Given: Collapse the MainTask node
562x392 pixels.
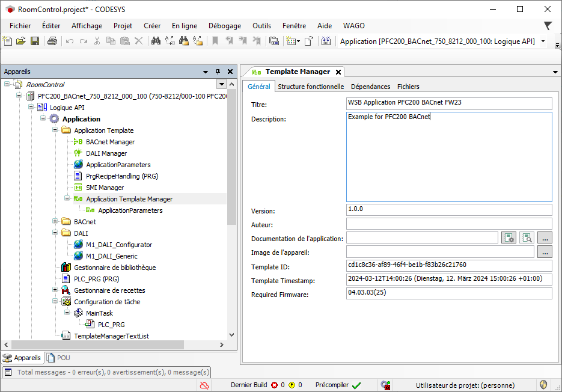Looking at the screenshot, I should pos(67,313).
